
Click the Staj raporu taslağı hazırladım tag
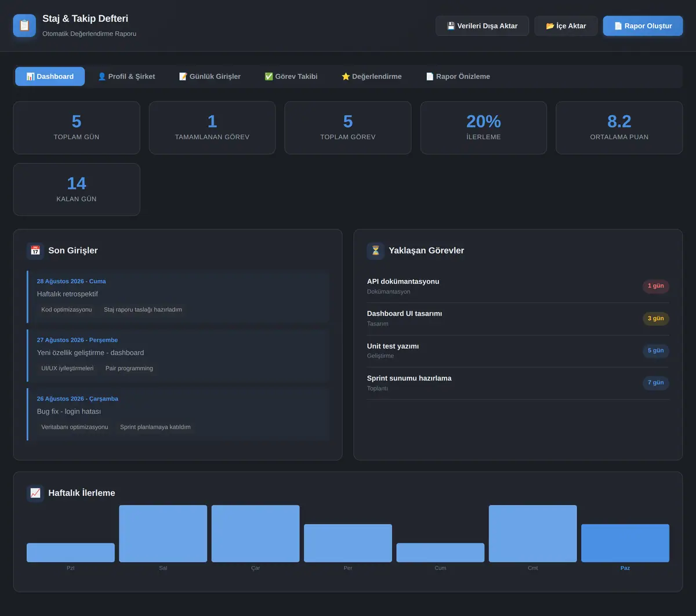[x=143, y=310]
